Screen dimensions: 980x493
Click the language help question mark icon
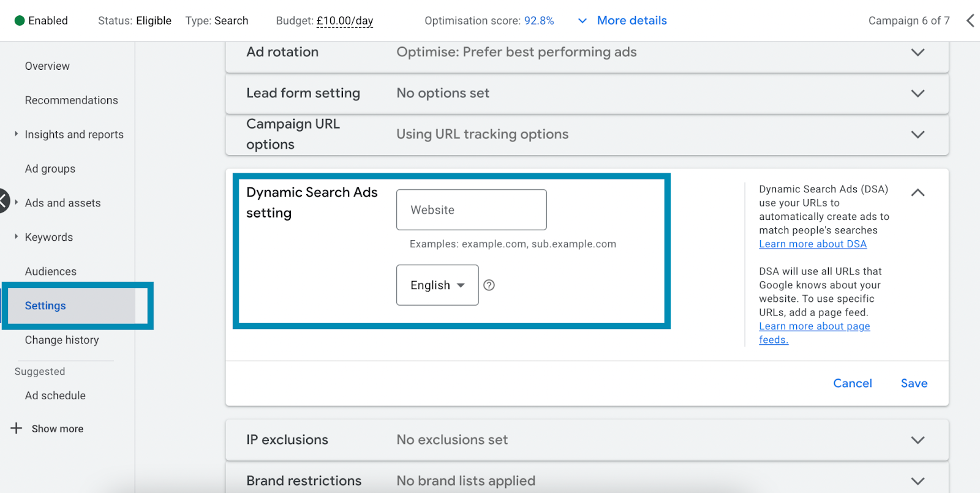click(489, 285)
